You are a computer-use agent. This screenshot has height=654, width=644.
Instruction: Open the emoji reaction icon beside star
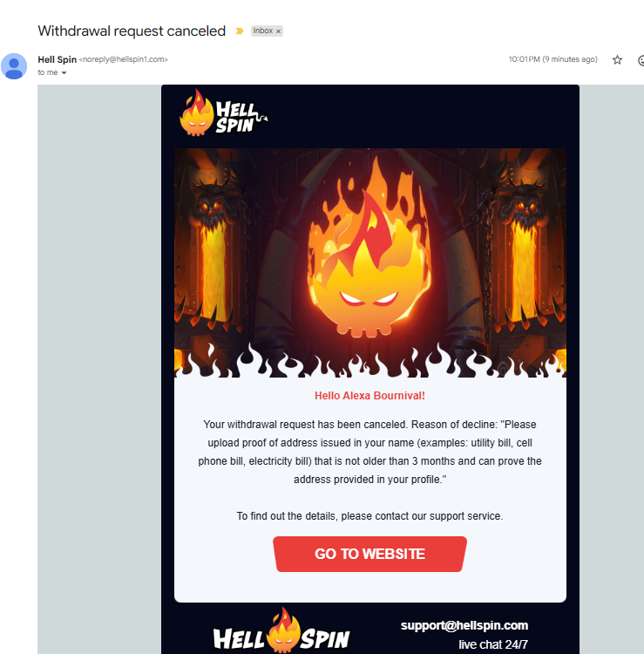click(x=641, y=60)
